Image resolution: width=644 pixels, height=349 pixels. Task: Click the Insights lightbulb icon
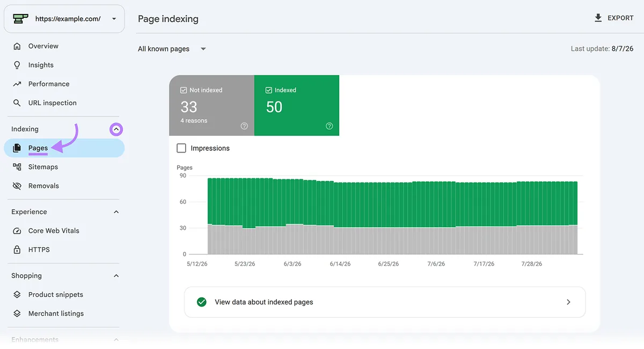tap(17, 65)
